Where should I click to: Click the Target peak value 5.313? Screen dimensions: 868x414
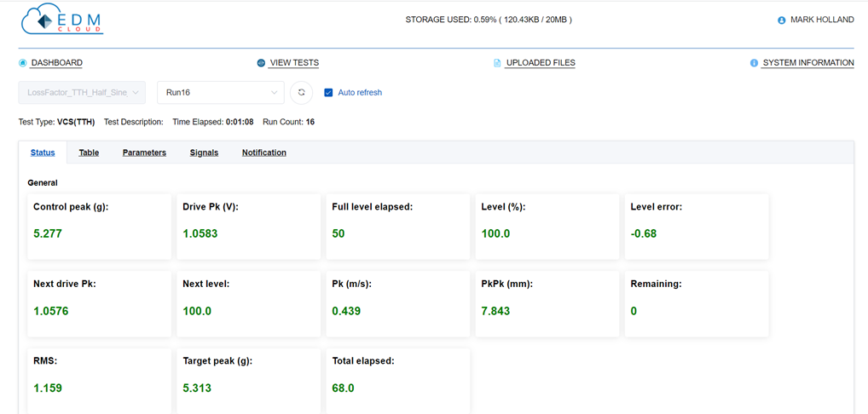[197, 388]
